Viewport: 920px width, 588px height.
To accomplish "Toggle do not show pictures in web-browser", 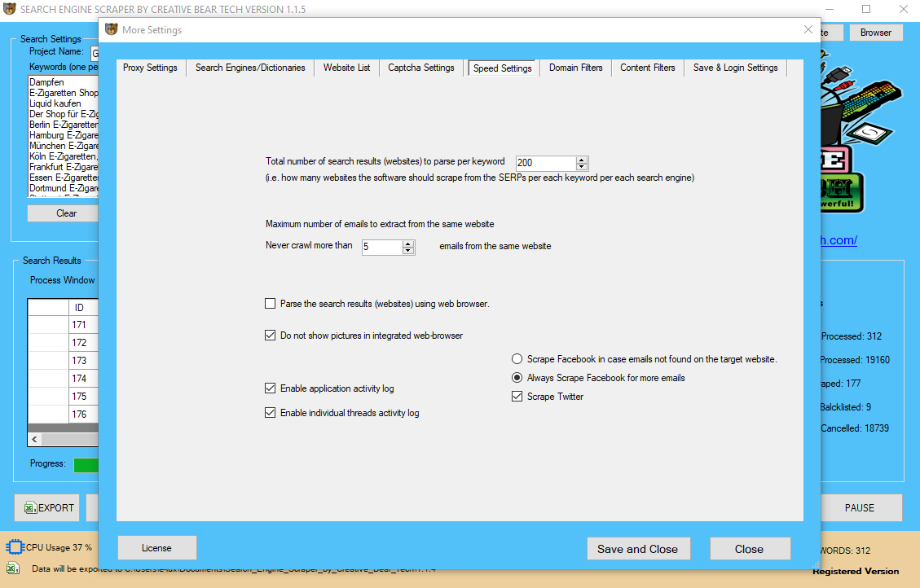I will click(270, 336).
